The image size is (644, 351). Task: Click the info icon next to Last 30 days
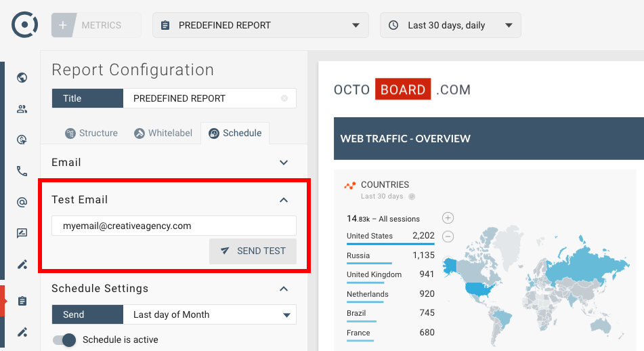click(412, 197)
